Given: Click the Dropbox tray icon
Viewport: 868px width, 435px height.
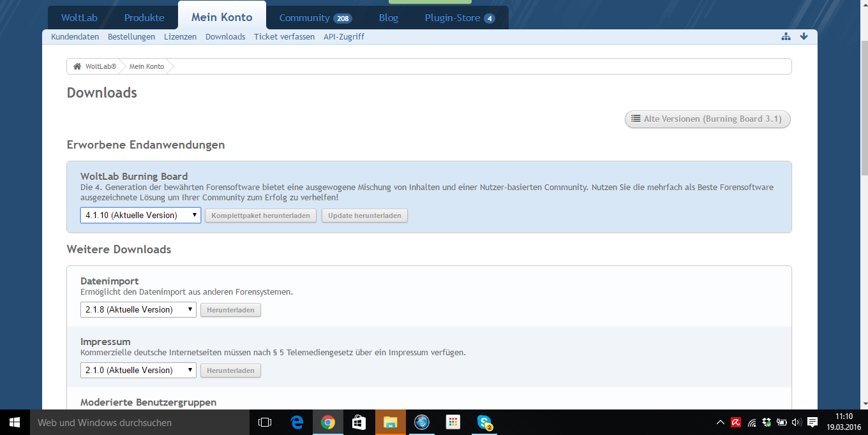Looking at the screenshot, I should point(767,422).
